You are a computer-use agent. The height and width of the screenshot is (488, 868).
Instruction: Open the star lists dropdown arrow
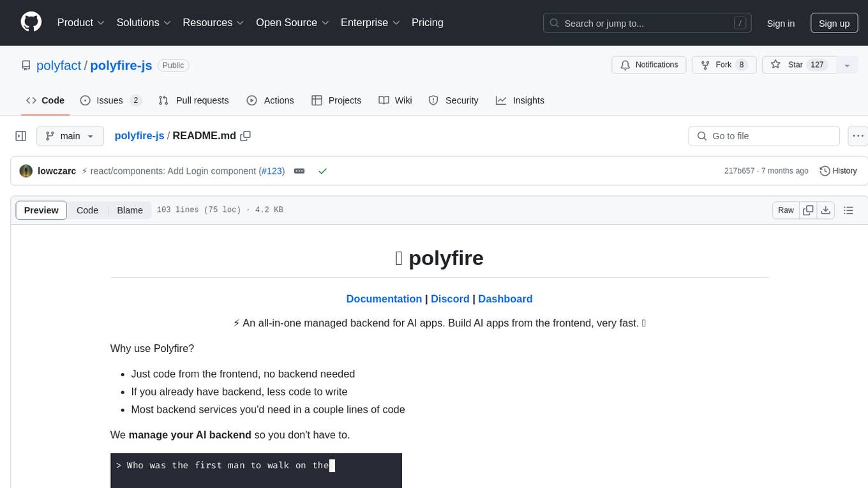tap(847, 65)
